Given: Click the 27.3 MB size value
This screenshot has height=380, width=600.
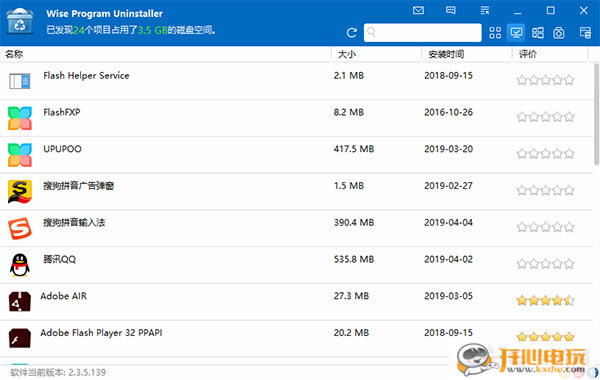Looking at the screenshot, I should coord(351,296).
